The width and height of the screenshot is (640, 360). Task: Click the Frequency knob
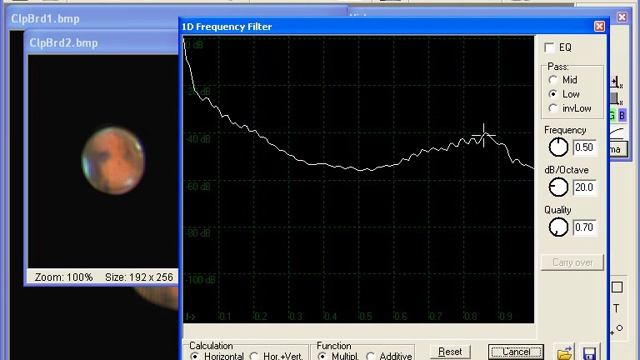click(x=558, y=147)
